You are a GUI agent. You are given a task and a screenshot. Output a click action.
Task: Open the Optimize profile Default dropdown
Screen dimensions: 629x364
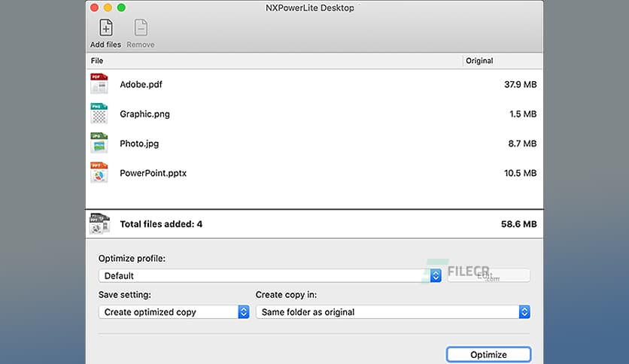click(x=270, y=276)
